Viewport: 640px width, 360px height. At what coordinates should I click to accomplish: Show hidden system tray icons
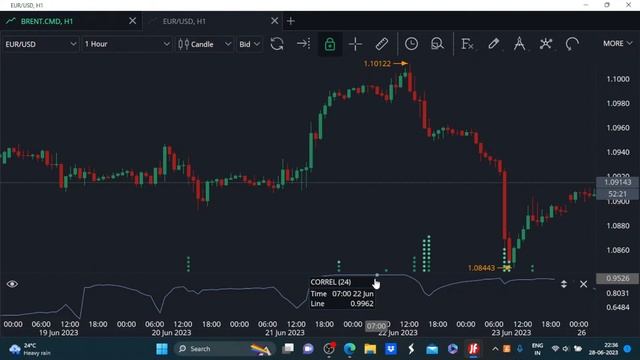(495, 349)
